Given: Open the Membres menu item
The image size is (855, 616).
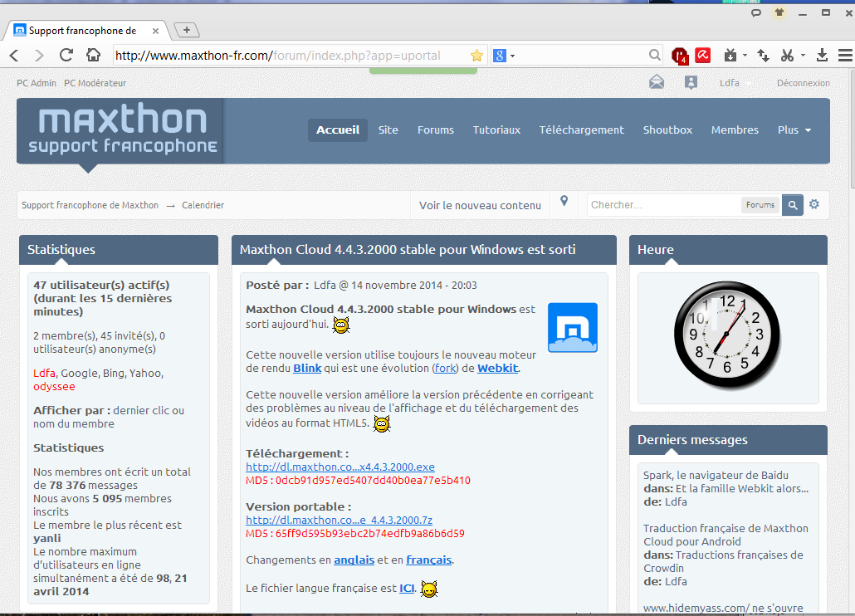Looking at the screenshot, I should coord(735,130).
